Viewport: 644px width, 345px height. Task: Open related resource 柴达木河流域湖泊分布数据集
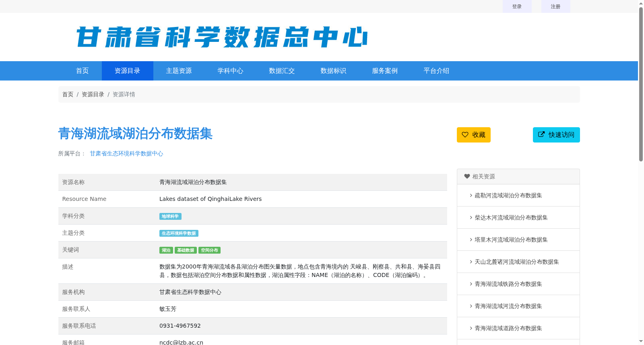click(x=511, y=217)
